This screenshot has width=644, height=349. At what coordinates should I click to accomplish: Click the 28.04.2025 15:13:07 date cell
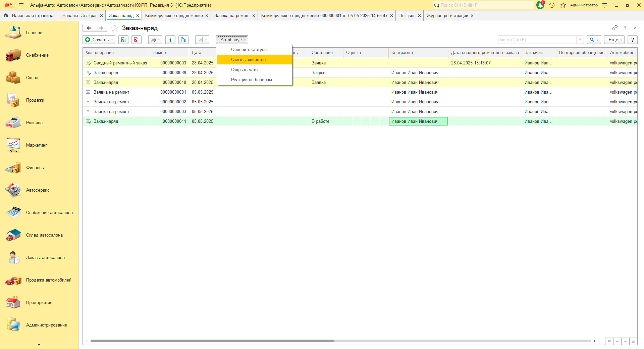485,63
